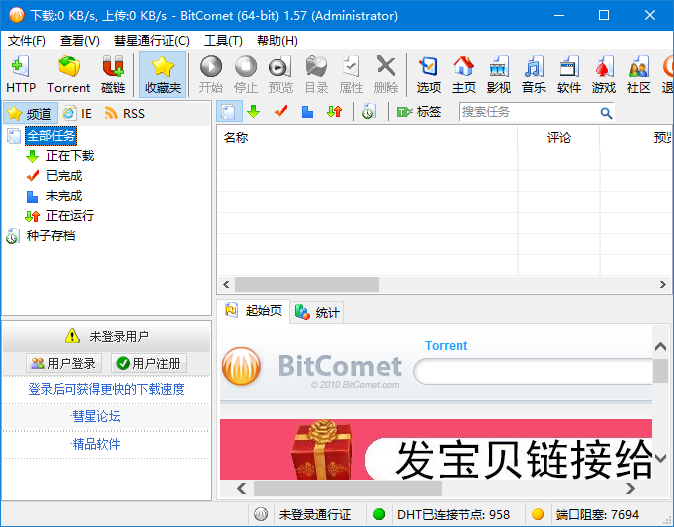Open a Torrent file via toolbar
Screen dimensions: 674x527
click(68, 75)
